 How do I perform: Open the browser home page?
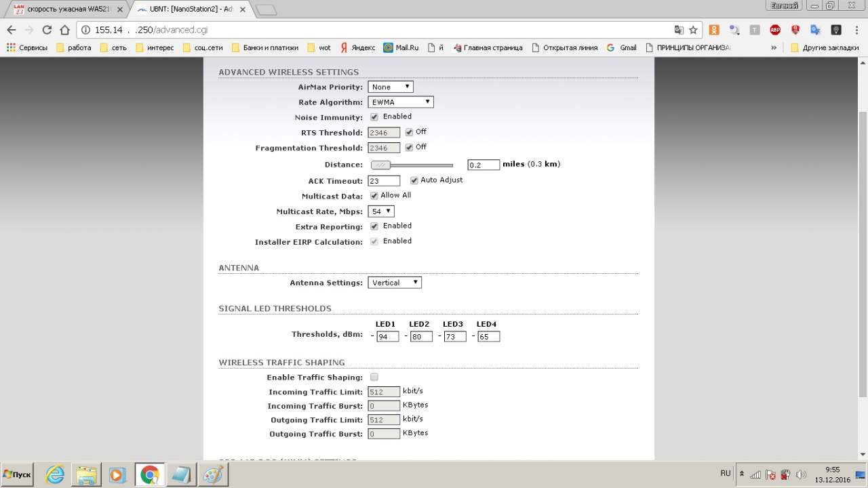64,30
